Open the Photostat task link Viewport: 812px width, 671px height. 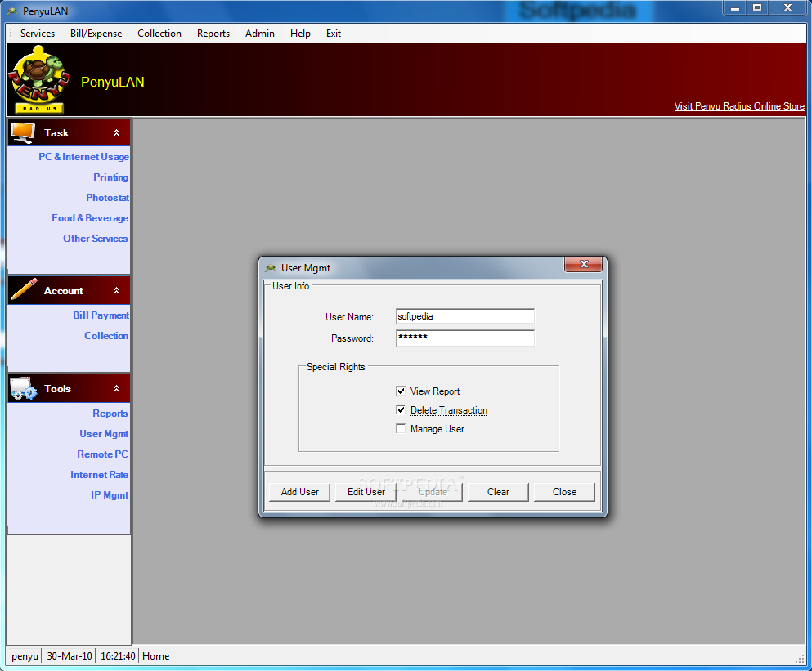pyautogui.click(x=107, y=197)
